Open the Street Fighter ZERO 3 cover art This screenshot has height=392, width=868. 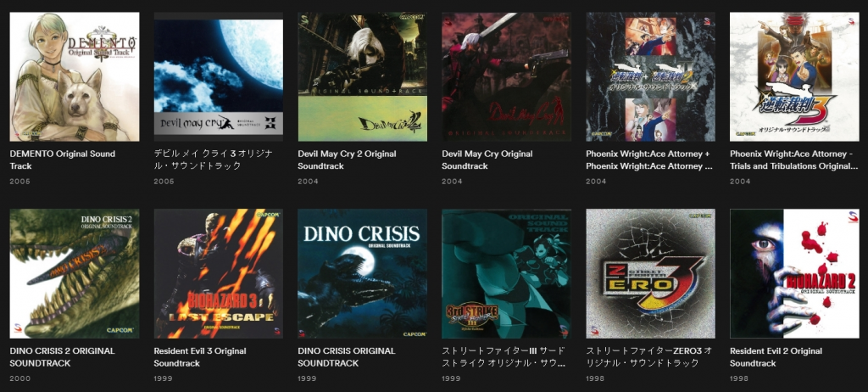[x=650, y=273]
